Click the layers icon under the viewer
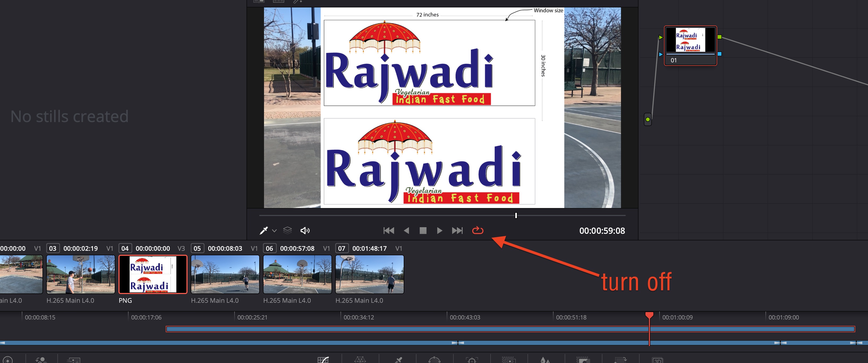 click(287, 230)
